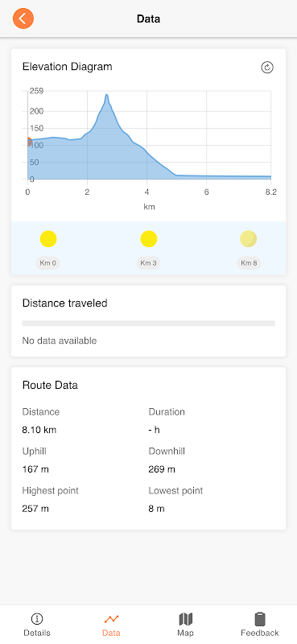Open the Map icon in bottom bar
The width and height of the screenshot is (297, 644).
tap(186, 618)
